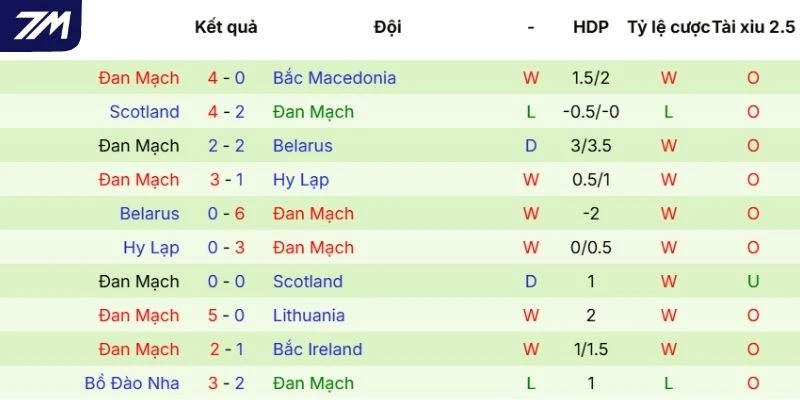Click the Tỷ lệ cược column header
This screenshot has width=800, height=400.
click(668, 27)
